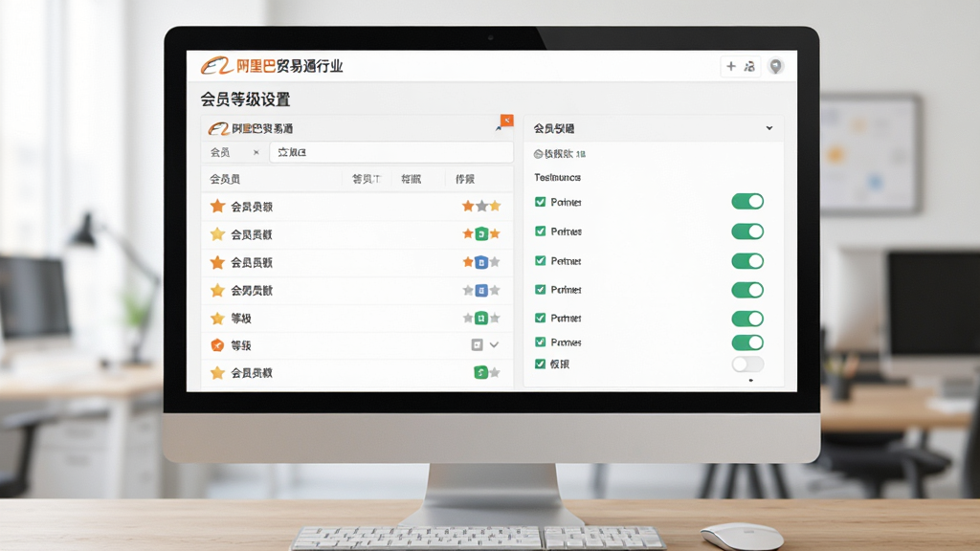980x551 pixels.
Task: Click the yellow star icon of the second list row
Action: [x=217, y=234]
